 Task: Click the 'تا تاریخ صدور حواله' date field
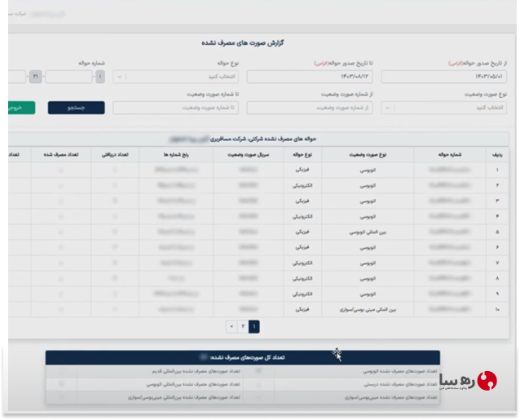pos(310,77)
